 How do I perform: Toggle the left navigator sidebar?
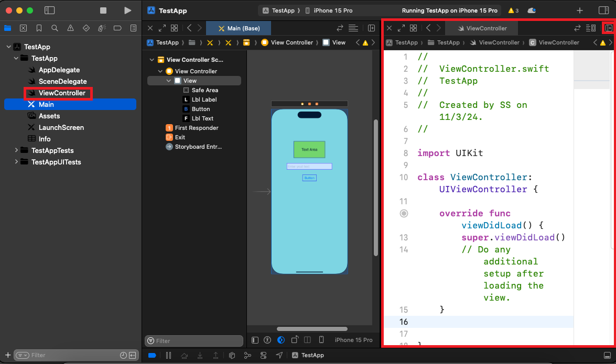tap(49, 10)
